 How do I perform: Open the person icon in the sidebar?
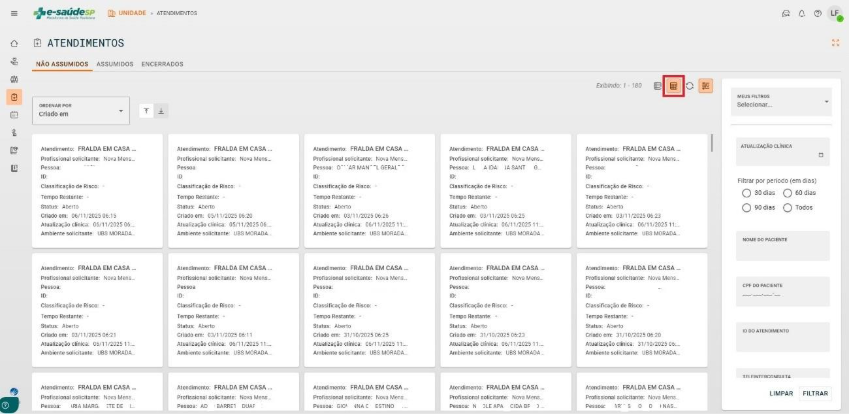click(x=14, y=133)
